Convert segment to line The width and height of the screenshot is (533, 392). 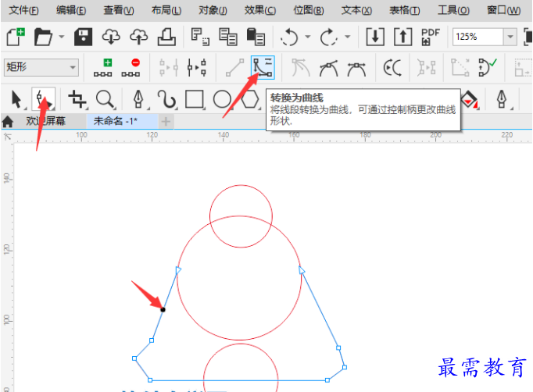point(235,67)
